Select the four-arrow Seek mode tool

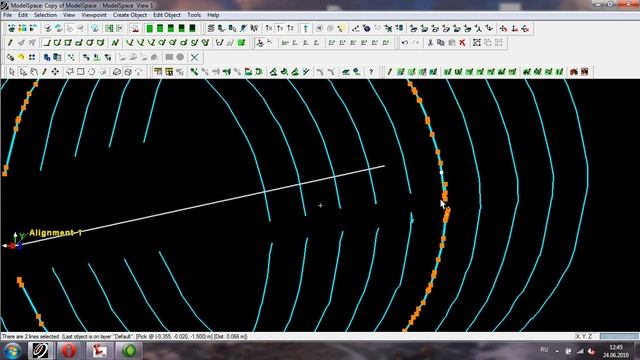(x=55, y=72)
